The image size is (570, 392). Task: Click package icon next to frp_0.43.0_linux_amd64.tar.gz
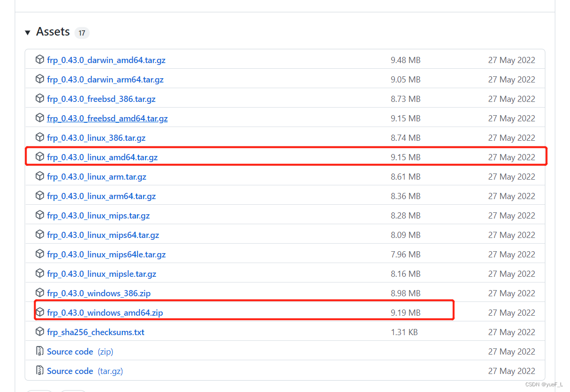coord(40,157)
